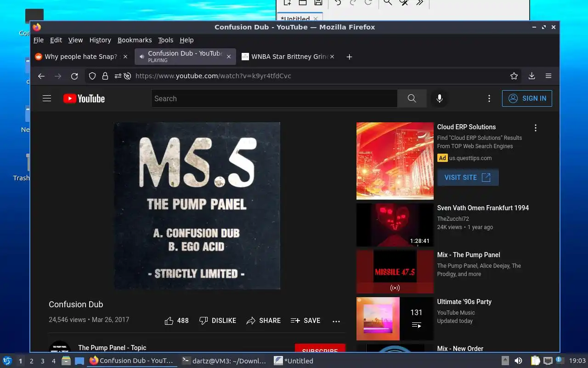This screenshot has width=588, height=368.
Task: Switch to dartz@VM3 terminal task
Action: 224,361
